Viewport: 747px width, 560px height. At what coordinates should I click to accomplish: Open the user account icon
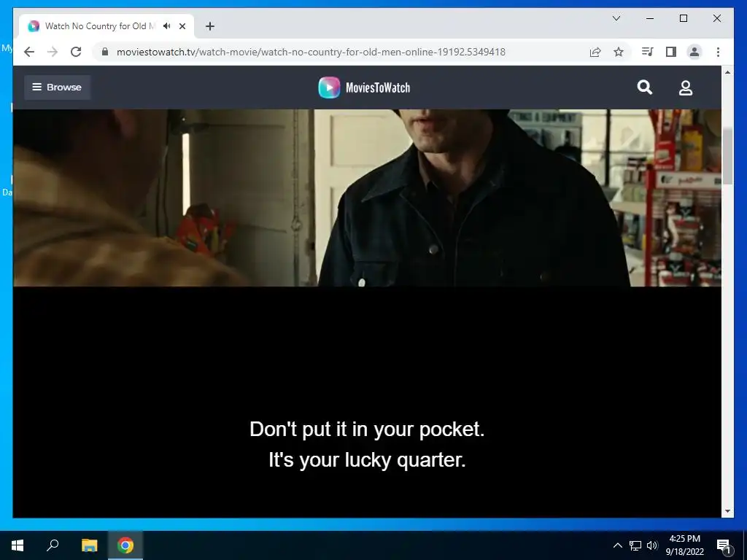[x=686, y=87]
